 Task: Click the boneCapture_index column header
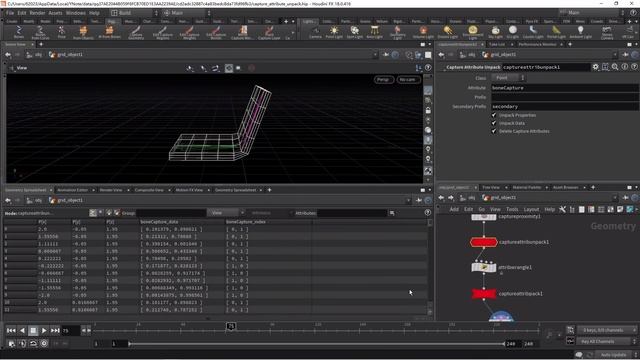(x=246, y=222)
